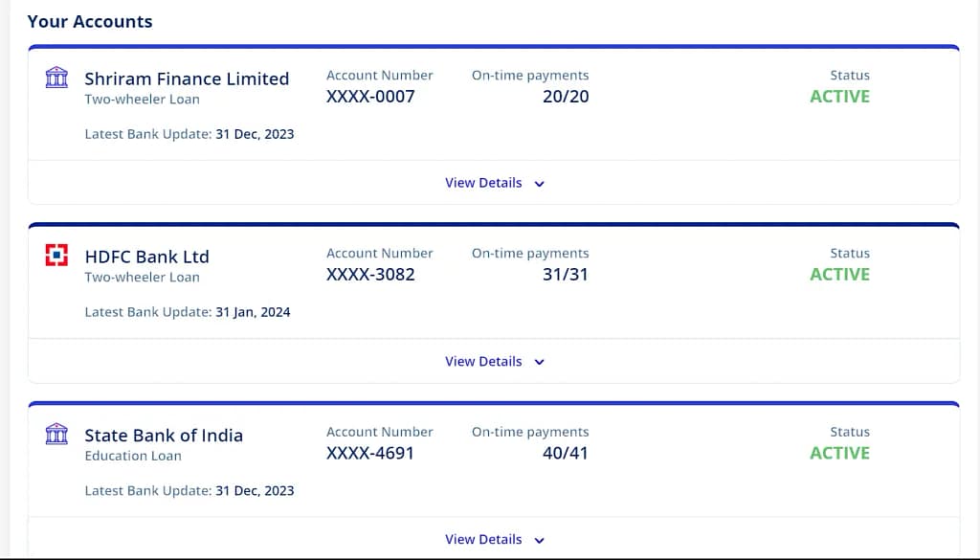Screen dimensions: 980x560
Task: Click account number XXXX-0007
Action: click(x=370, y=96)
